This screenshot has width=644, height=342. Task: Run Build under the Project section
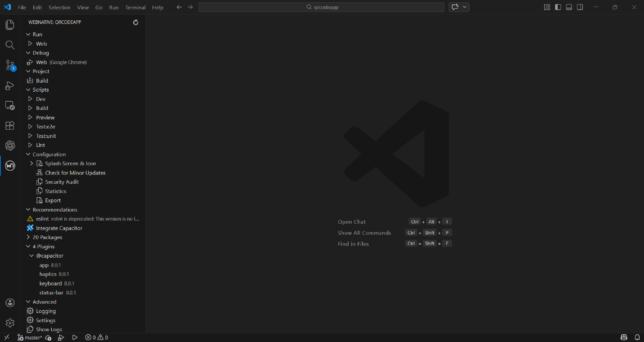click(83, 81)
